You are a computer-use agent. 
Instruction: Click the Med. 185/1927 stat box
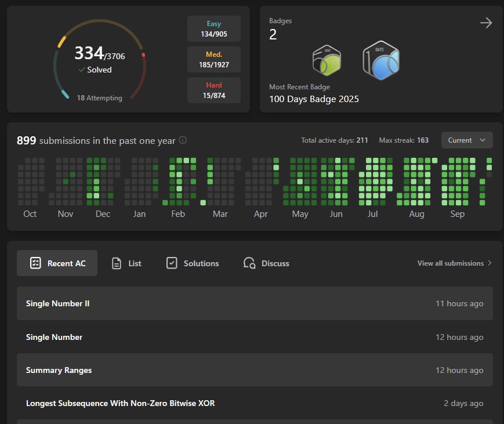coord(214,59)
